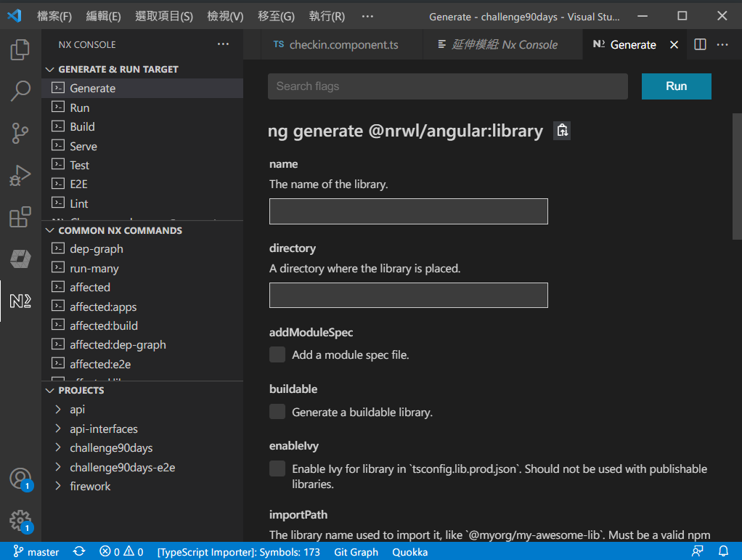Click the master branch indicator
The image size is (742, 560).
click(x=36, y=551)
